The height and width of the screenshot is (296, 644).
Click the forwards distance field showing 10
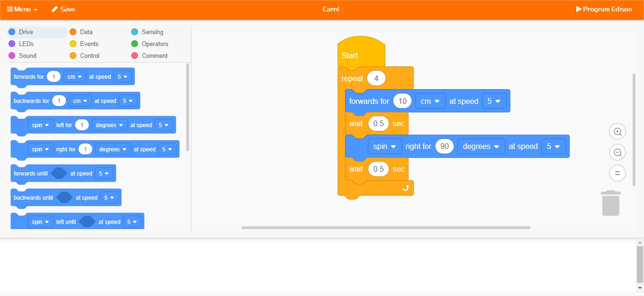click(x=402, y=101)
